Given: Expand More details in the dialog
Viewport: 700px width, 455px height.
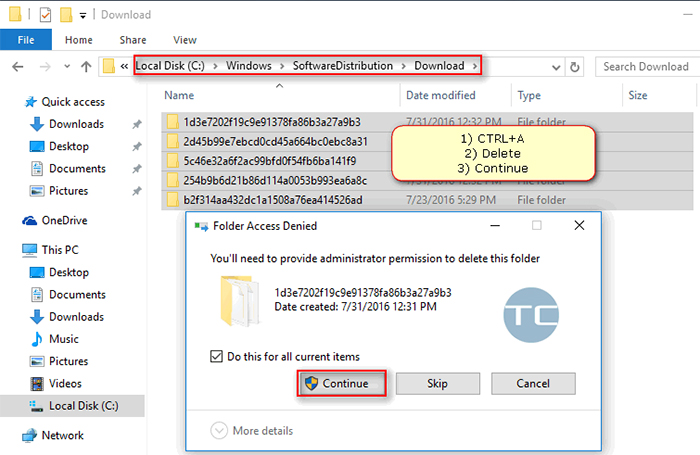Looking at the screenshot, I should [252, 430].
